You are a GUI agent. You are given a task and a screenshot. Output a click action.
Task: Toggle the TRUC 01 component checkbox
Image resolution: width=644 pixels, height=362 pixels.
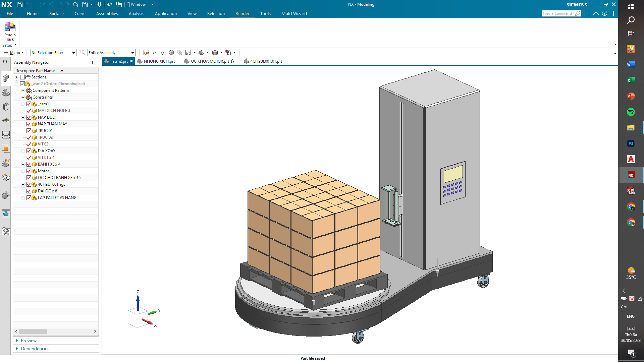coord(29,131)
